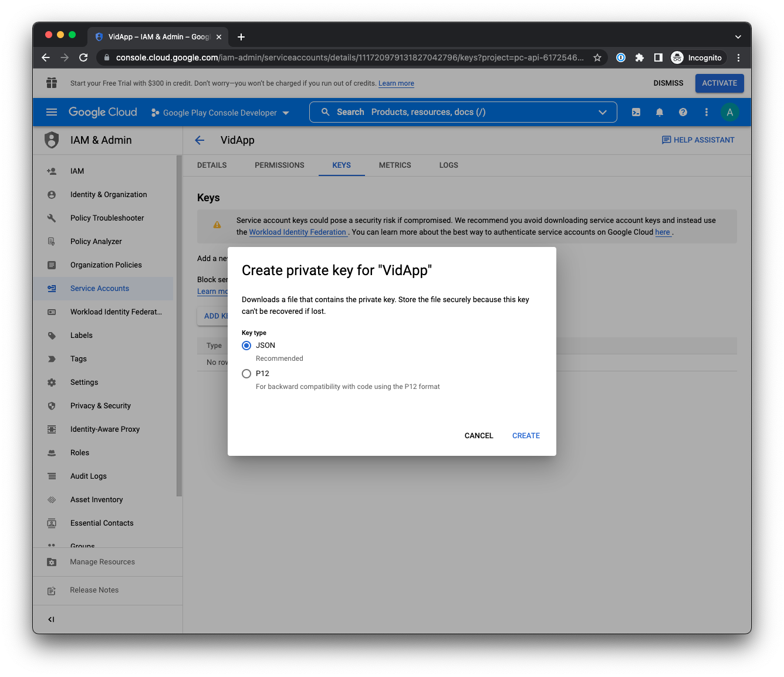
Task: Open Essential Contacts in sidebar
Action: (x=103, y=523)
